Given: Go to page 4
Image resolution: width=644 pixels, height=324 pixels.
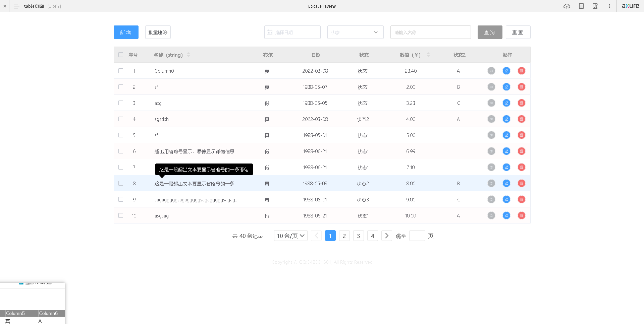Looking at the screenshot, I should tap(373, 236).
